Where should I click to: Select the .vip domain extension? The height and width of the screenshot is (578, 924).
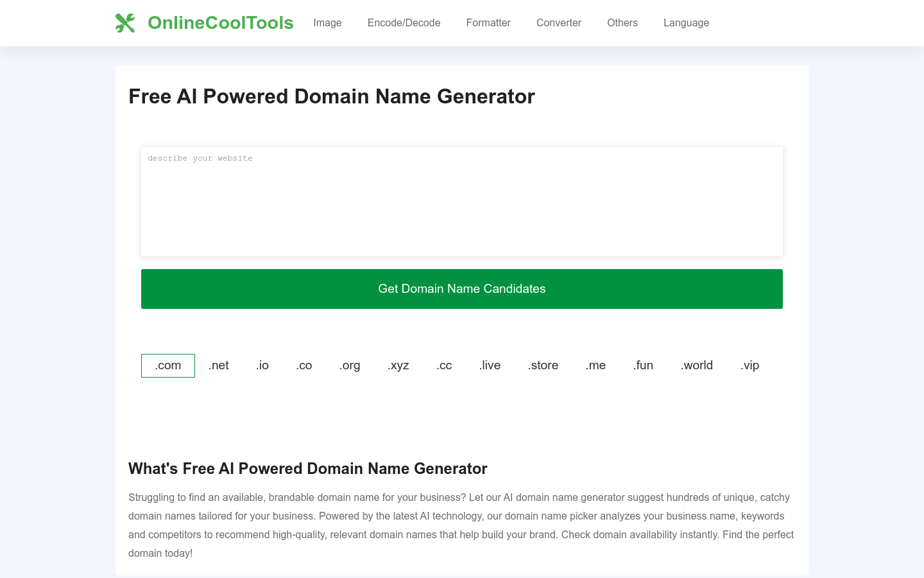pyautogui.click(x=749, y=365)
